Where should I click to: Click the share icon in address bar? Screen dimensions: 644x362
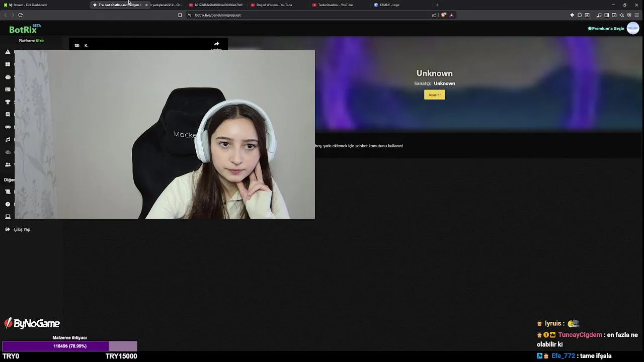[x=434, y=15]
